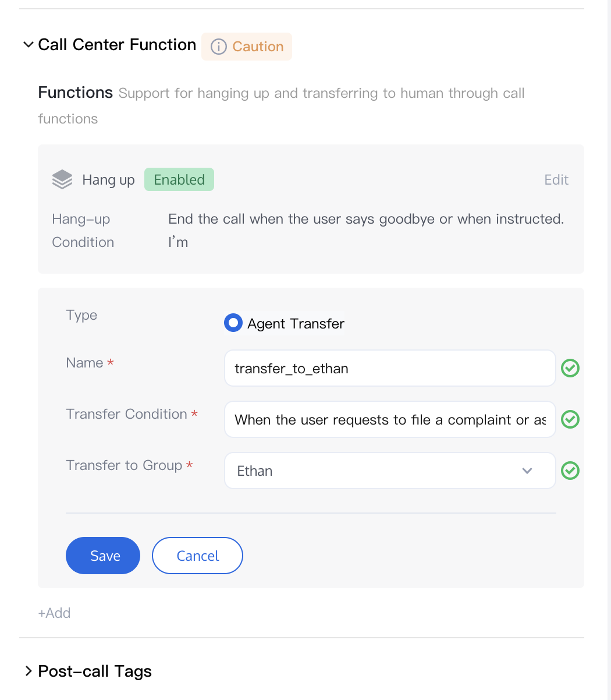This screenshot has height=700, width=611.
Task: Click the dropdown arrow next to Ethan
Action: pyautogui.click(x=527, y=471)
